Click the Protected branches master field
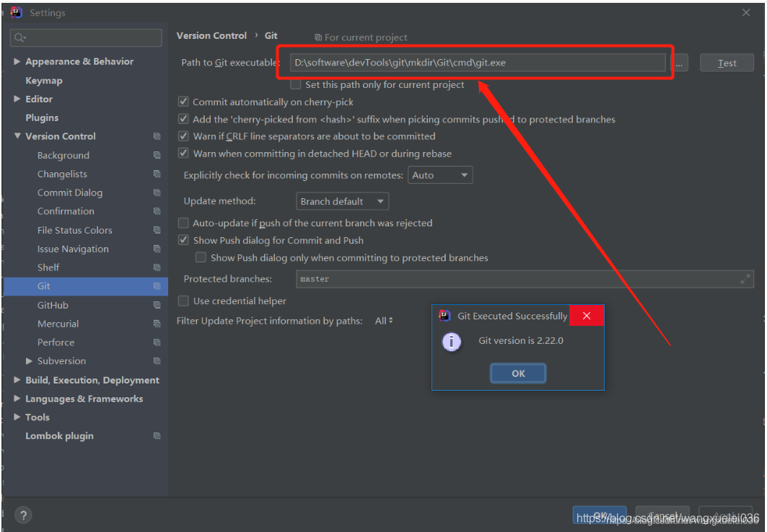Image resolution: width=767 pixels, height=532 pixels. click(x=525, y=279)
